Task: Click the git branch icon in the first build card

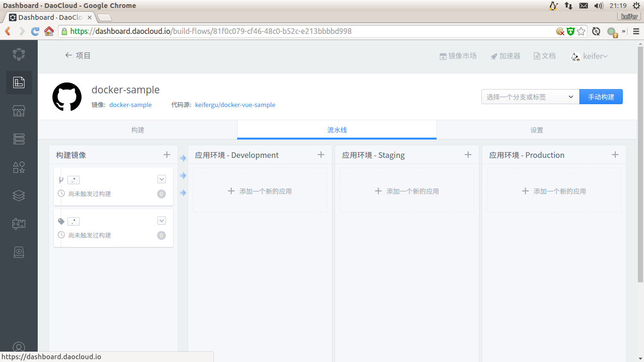Action: [61, 180]
